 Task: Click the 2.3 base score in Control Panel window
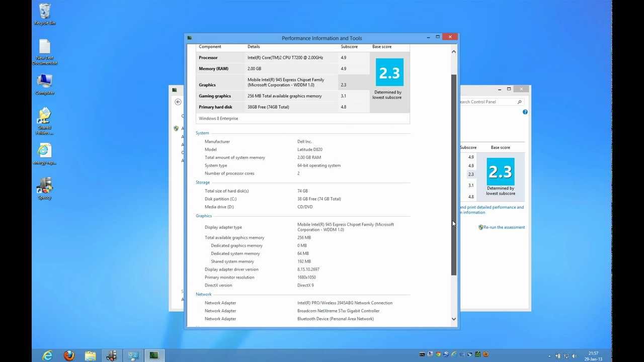pos(501,172)
